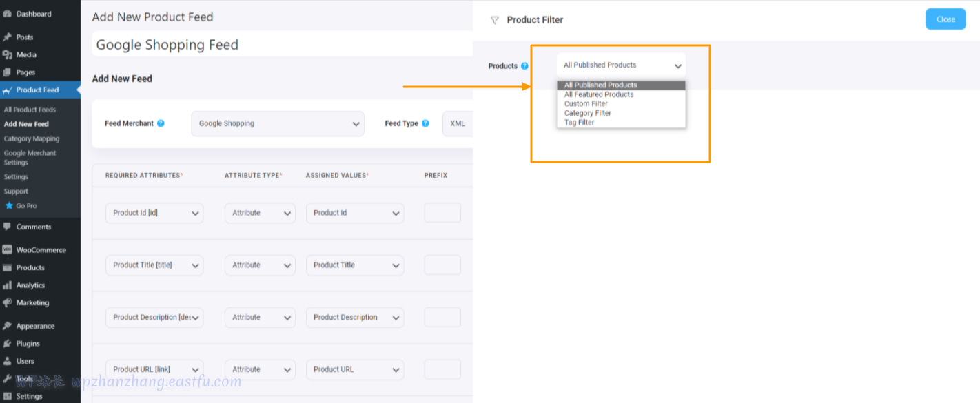Click the Go Pro star icon
Image resolution: width=980 pixels, height=403 pixels.
[x=9, y=205]
